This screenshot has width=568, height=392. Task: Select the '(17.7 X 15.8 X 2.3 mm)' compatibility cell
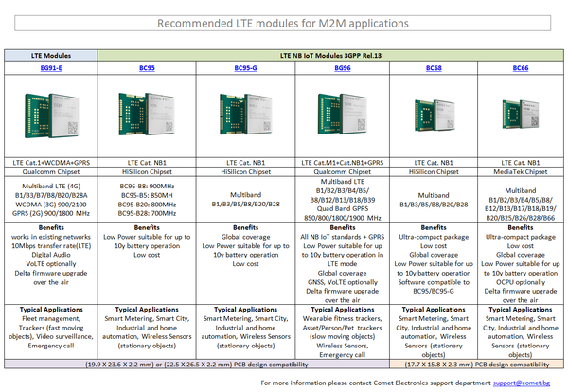tap(477, 365)
